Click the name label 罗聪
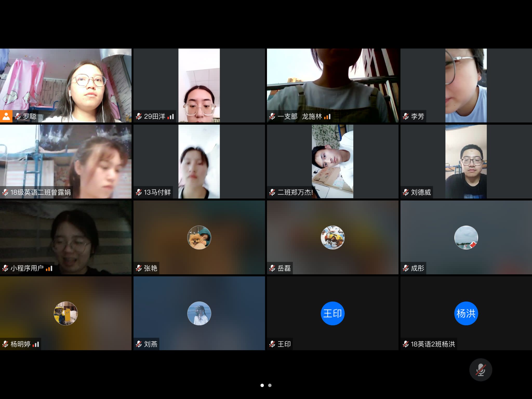Screen dimensions: 532x399 click(x=30, y=116)
